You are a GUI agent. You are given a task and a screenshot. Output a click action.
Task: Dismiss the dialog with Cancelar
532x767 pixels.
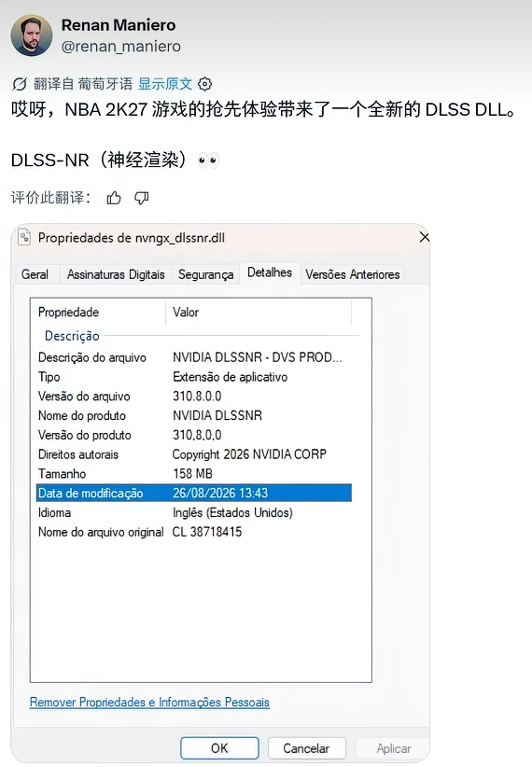click(x=306, y=748)
